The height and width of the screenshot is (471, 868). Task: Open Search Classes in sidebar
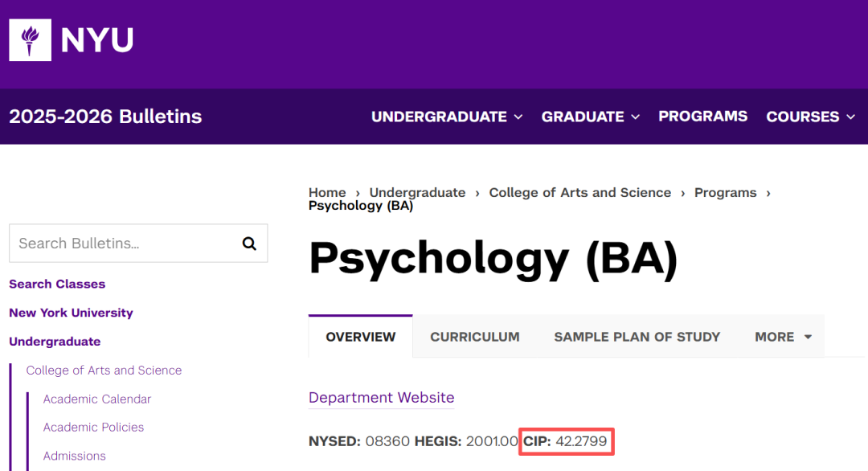click(x=57, y=284)
